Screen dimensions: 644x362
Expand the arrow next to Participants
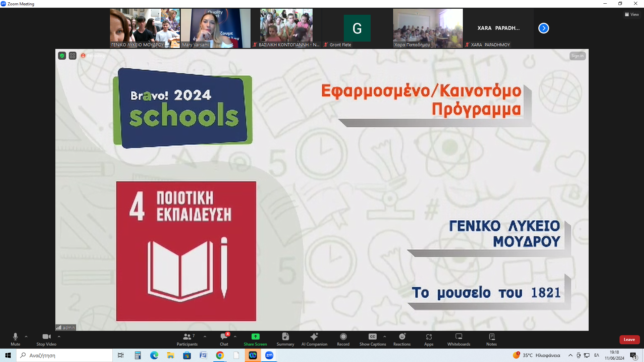pos(205,337)
